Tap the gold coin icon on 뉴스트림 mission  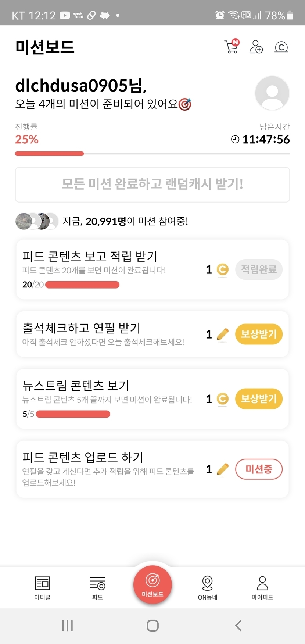222,399
